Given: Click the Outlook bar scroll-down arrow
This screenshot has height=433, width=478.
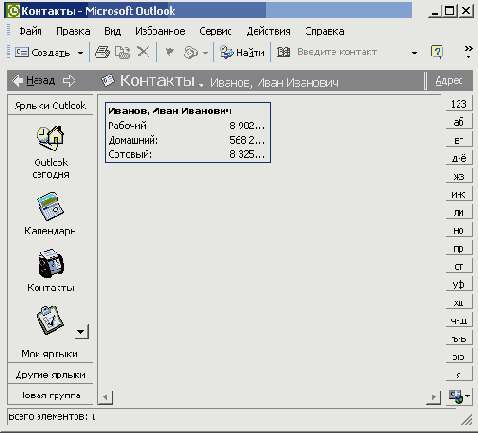Looking at the screenshot, I should [x=82, y=332].
